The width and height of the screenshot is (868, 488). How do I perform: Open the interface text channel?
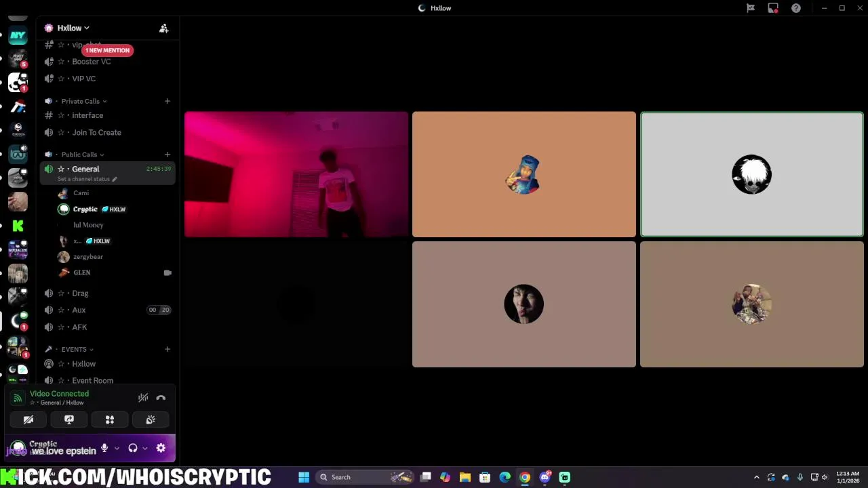click(108, 115)
